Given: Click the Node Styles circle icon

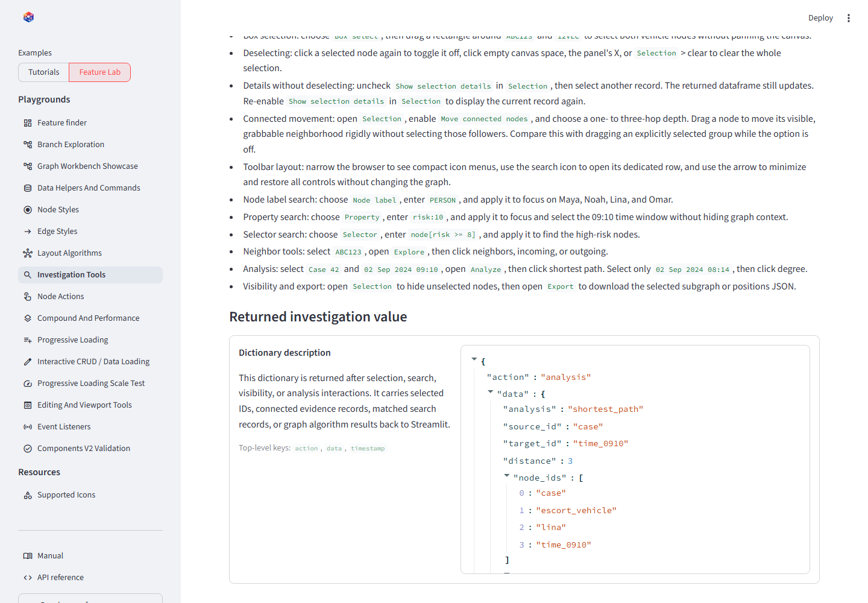Looking at the screenshot, I should coord(28,210).
